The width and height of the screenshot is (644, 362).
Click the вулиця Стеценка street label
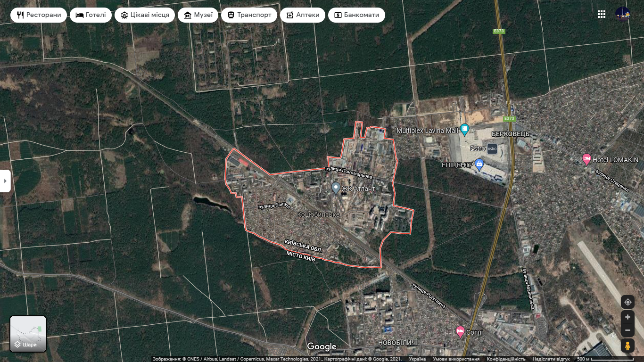(x=612, y=181)
